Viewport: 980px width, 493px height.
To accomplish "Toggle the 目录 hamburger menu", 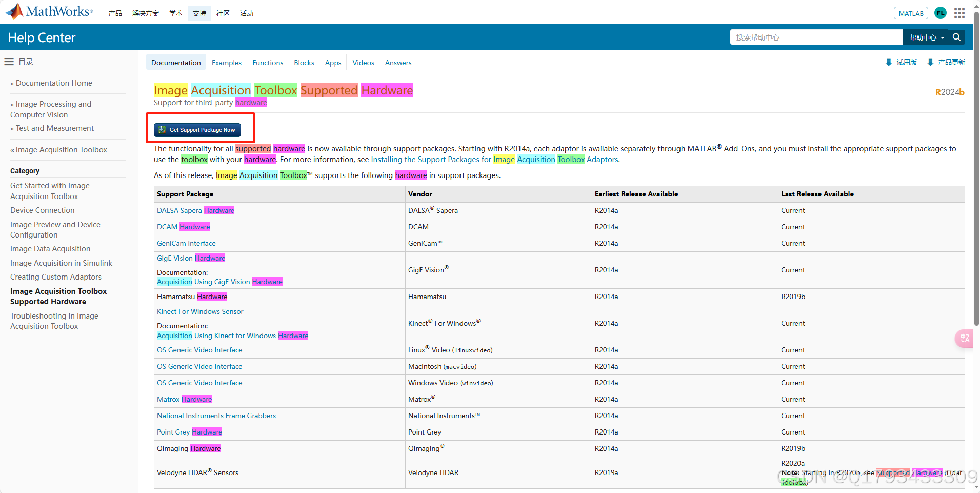I will pos(9,62).
